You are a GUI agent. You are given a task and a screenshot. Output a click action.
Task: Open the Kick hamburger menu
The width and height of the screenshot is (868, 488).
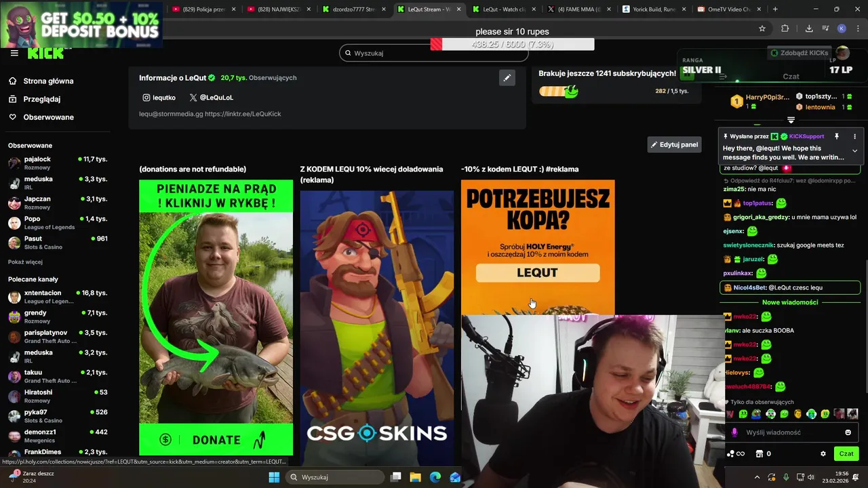pyautogui.click(x=14, y=53)
